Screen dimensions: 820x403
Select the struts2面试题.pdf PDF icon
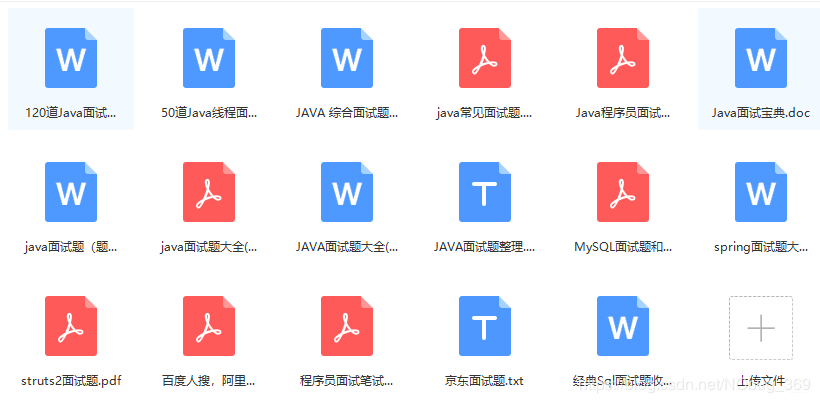(71, 326)
